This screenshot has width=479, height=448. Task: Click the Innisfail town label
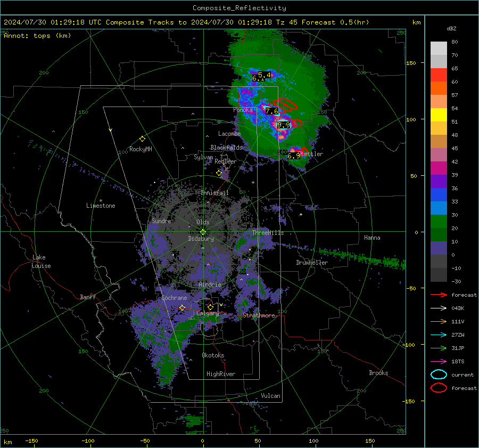click(214, 193)
